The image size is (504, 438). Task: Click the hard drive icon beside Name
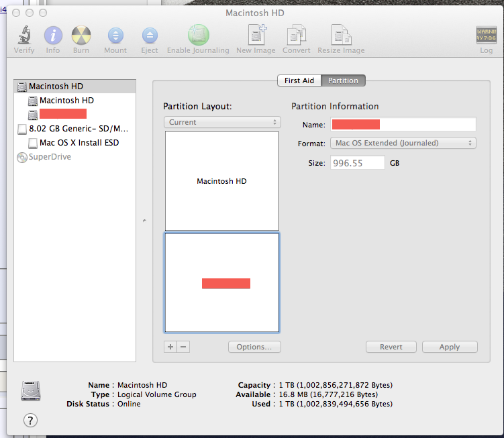point(31,391)
